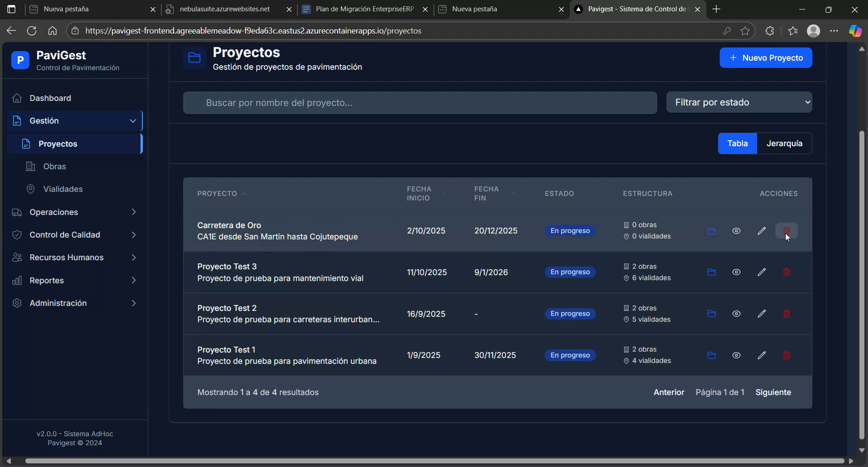Expand the Operaciones sidebar section

click(x=53, y=212)
